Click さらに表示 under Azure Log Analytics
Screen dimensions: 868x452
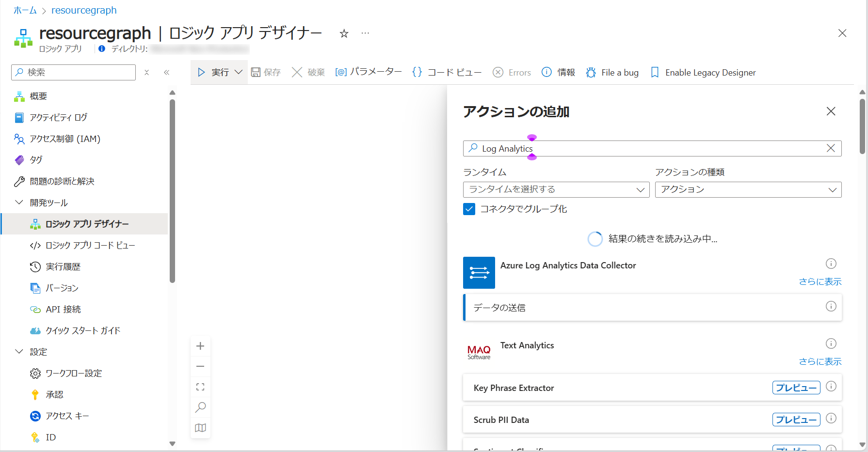pyautogui.click(x=820, y=281)
